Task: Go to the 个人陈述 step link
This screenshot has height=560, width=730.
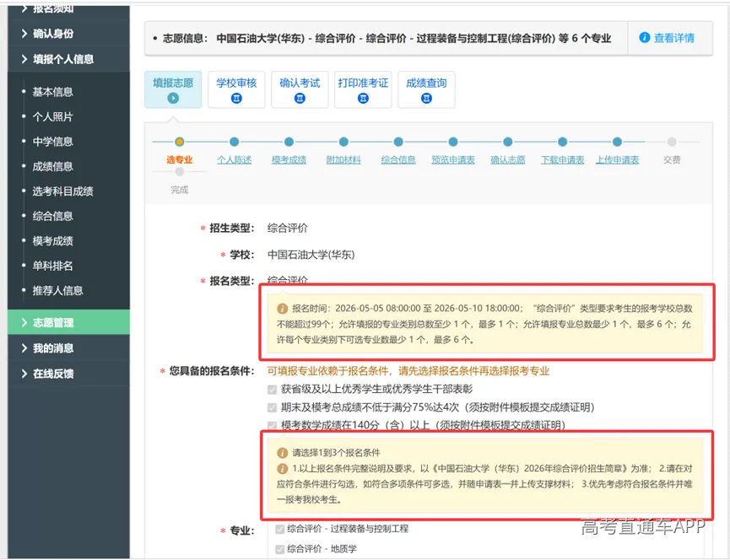Action: pyautogui.click(x=234, y=159)
